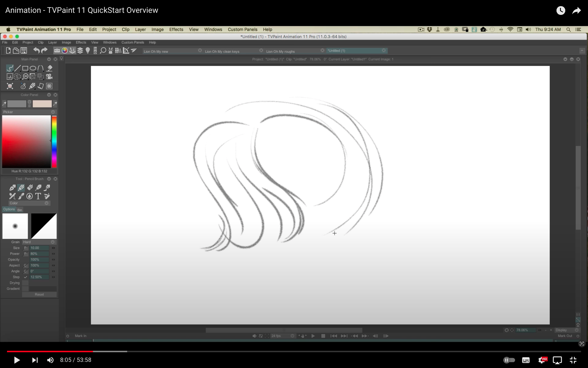Viewport: 588px width, 368px height.
Task: Click the Mark In button
Action: [x=80, y=336]
